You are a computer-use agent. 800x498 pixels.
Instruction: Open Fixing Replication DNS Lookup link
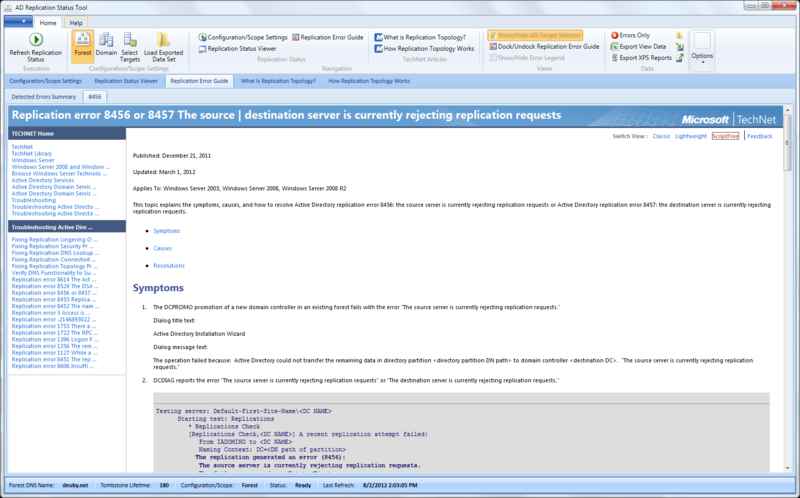[x=55, y=253]
